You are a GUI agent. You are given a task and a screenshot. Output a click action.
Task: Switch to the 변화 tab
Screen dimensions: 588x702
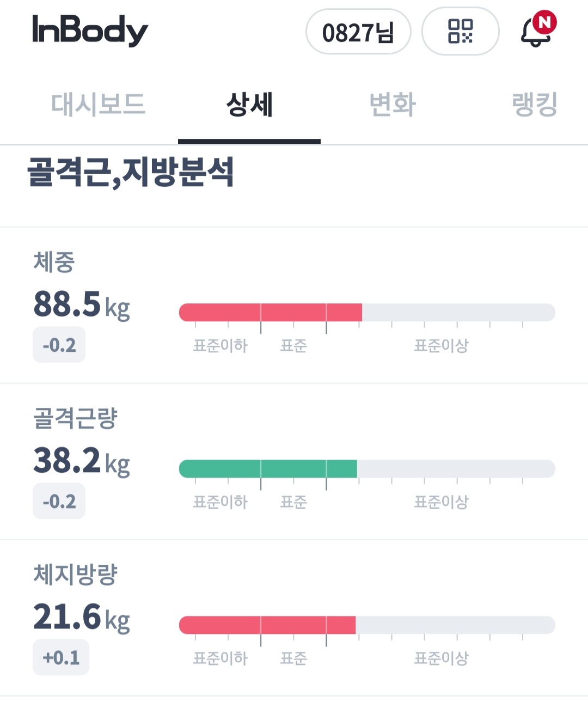pos(392,105)
